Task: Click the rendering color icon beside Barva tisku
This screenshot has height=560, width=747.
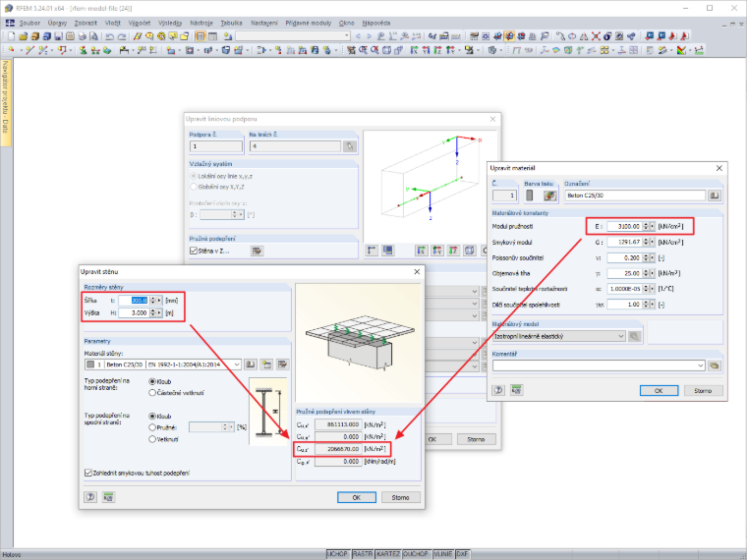Action: click(x=550, y=196)
